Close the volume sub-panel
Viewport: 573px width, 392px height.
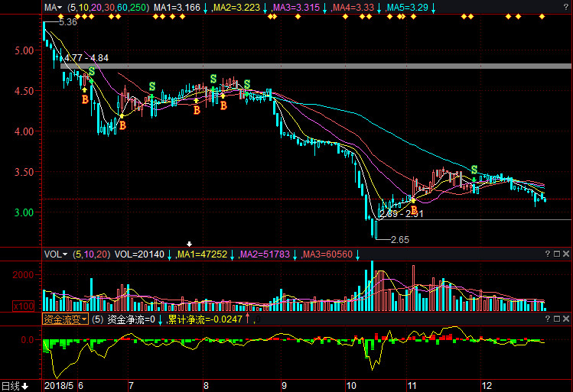click(566, 254)
